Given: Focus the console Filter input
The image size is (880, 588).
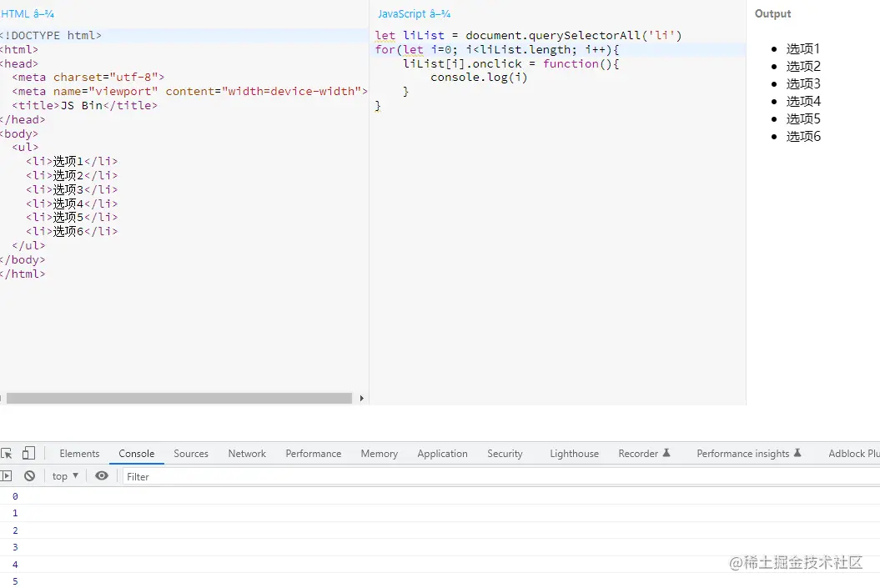Looking at the screenshot, I should coord(500,476).
